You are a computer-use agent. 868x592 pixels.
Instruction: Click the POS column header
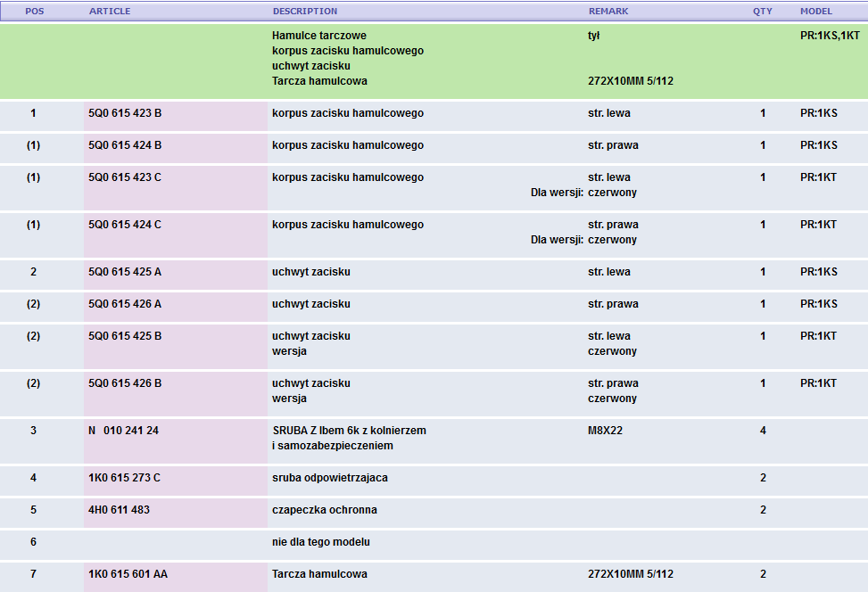(x=34, y=12)
